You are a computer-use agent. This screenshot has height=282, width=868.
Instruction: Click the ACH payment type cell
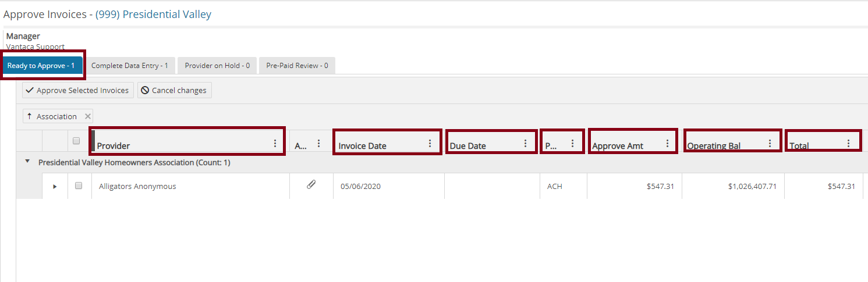(x=563, y=186)
